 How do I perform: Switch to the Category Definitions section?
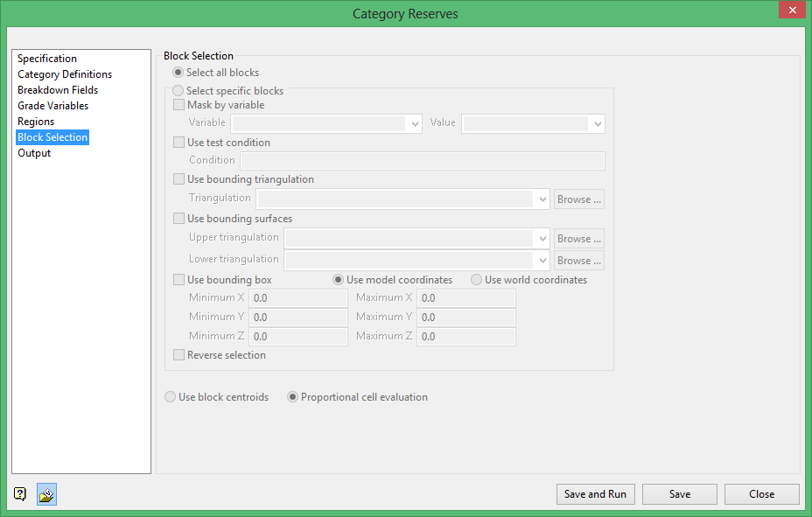65,74
